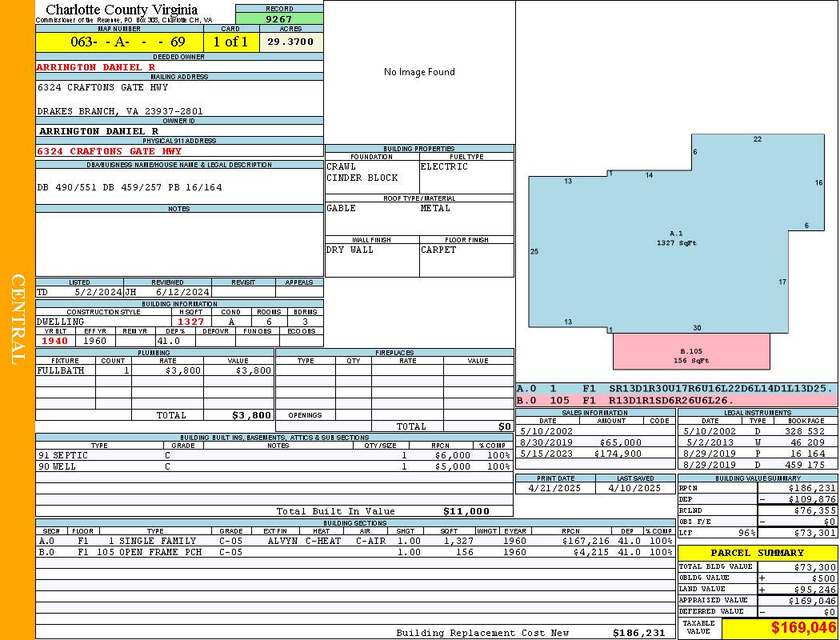Click the No Image Found placeholder
The image size is (840, 640).
pos(419,72)
